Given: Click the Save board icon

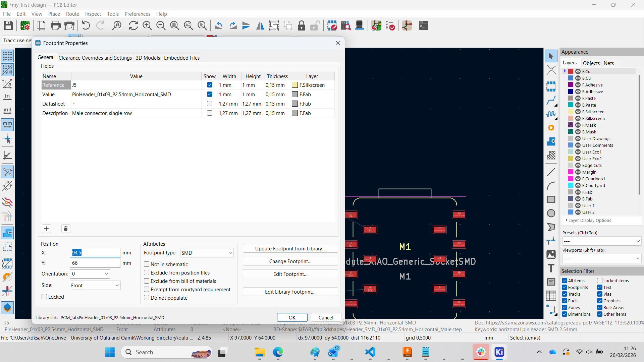Looking at the screenshot, I should [x=8, y=25].
